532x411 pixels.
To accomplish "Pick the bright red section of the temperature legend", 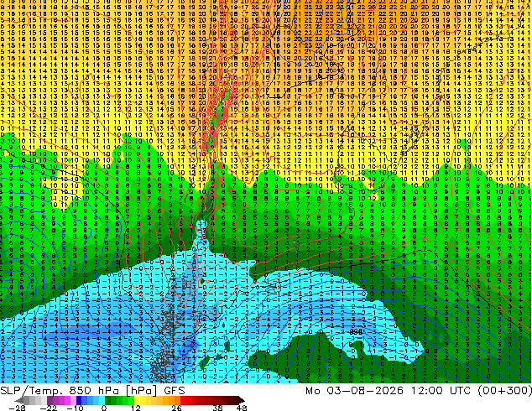I will 186,400.
